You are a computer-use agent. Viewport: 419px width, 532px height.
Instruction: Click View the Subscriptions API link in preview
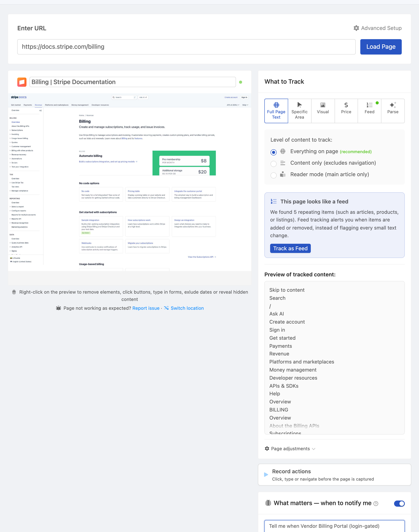[x=202, y=257]
